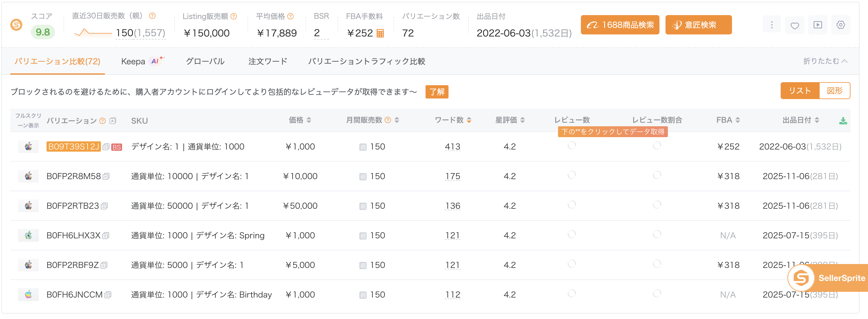Open product thumbnail of B09T39S12J row
This screenshot has width=868, height=319.
[28, 147]
